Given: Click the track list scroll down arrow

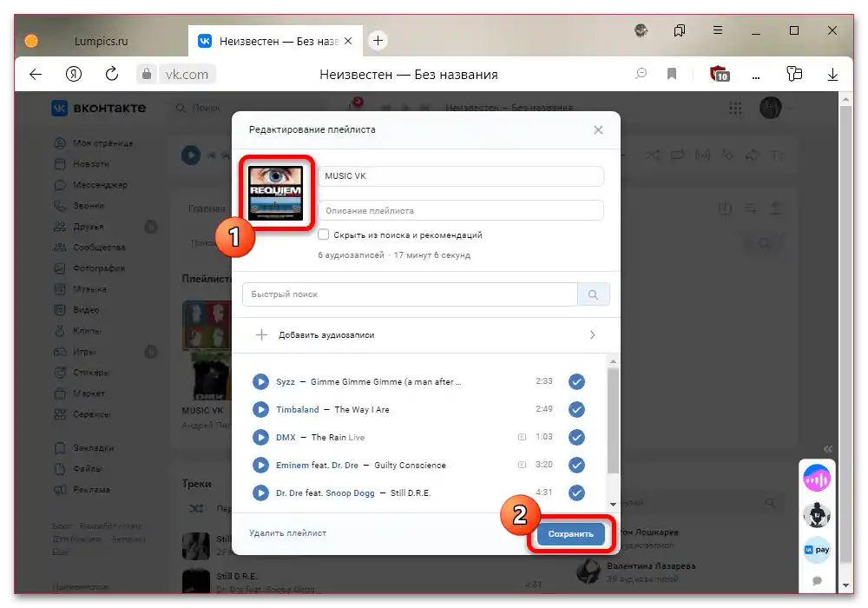Looking at the screenshot, I should click(613, 504).
